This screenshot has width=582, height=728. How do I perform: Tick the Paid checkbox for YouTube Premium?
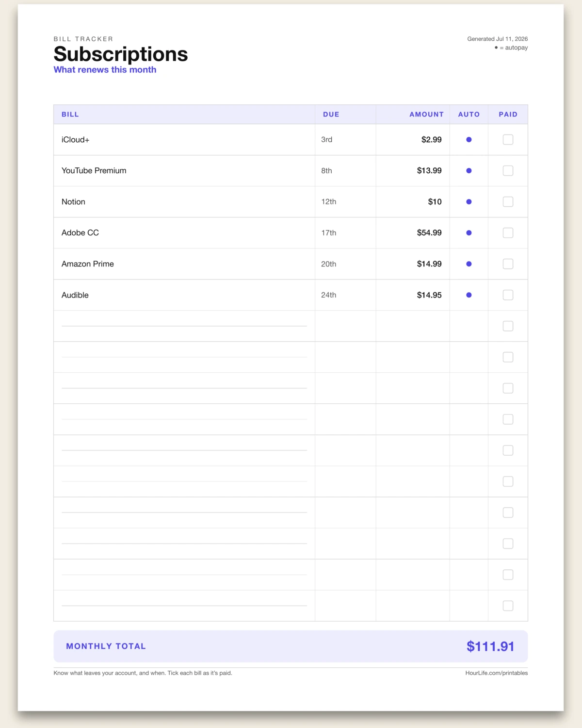coord(508,171)
